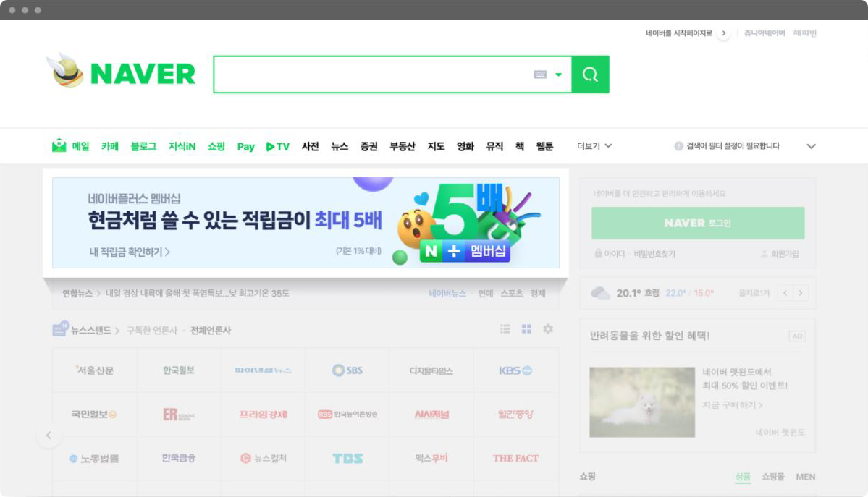Open the 부동산 menu item
The width and height of the screenshot is (868, 497).
pyautogui.click(x=403, y=146)
